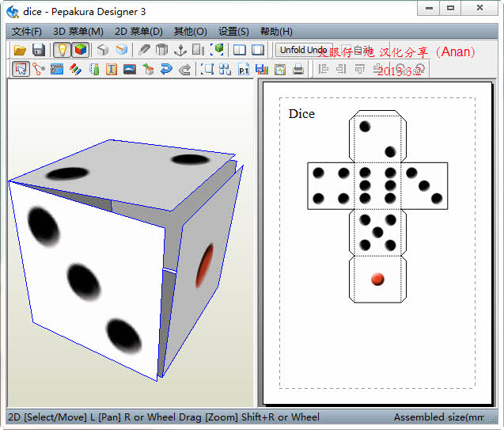Click the Open file folder icon
Screen dimensions: 504x430
[21, 50]
